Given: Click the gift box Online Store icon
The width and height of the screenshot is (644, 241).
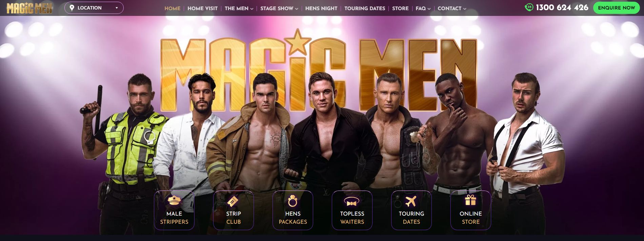Looking at the screenshot, I should pyautogui.click(x=470, y=200).
